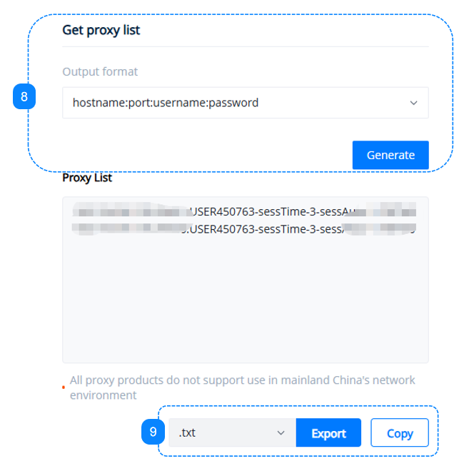
Task: Click the chevron arrow beside .txt
Action: point(281,432)
